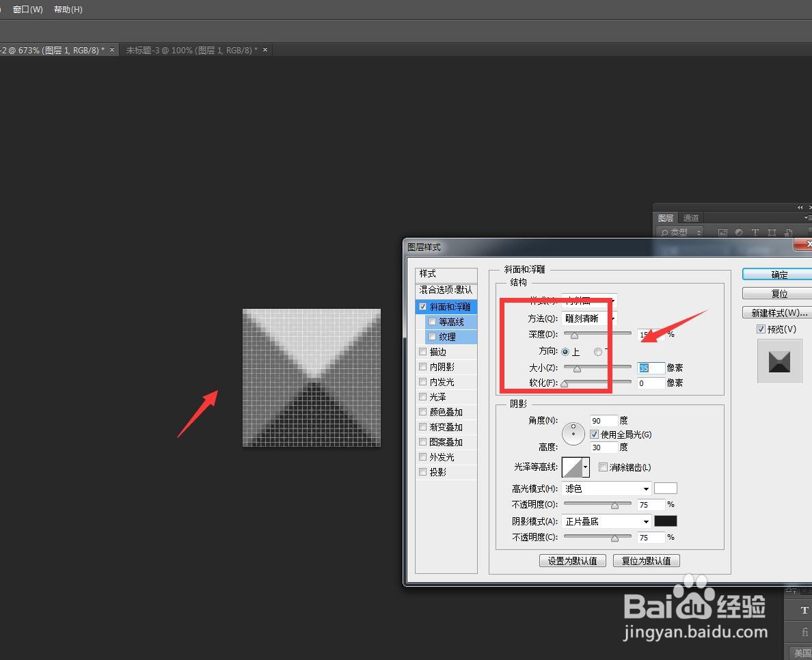Open the gloss contour thumbnail
The width and height of the screenshot is (812, 660).
tap(571, 467)
